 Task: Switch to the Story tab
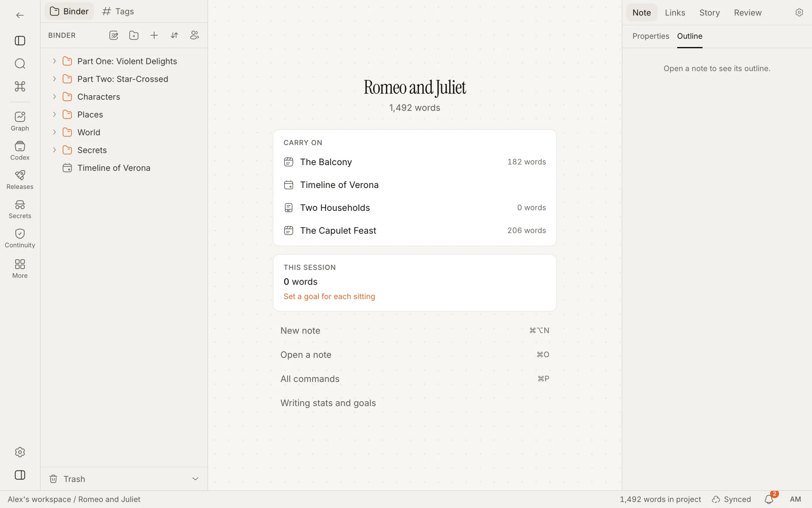(709, 13)
